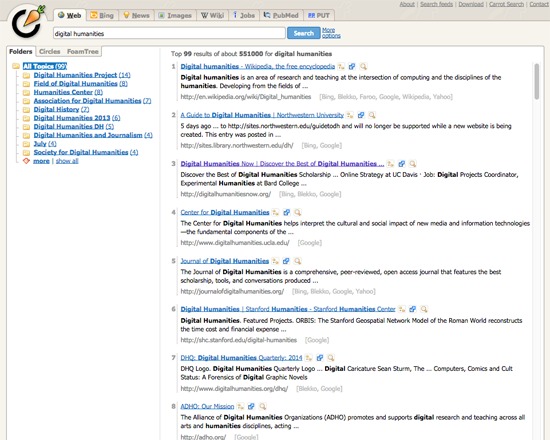
Task: Open the About link in header
Action: (x=407, y=4)
